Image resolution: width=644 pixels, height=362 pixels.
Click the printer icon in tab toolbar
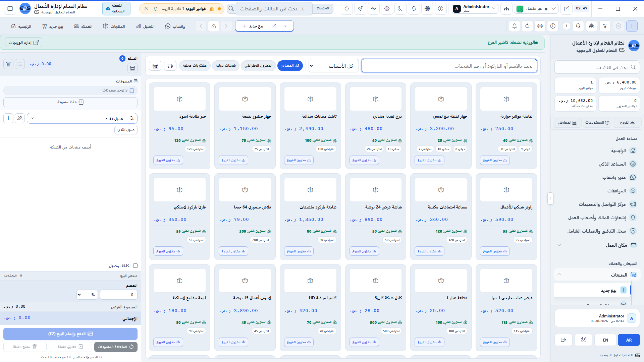click(540, 26)
